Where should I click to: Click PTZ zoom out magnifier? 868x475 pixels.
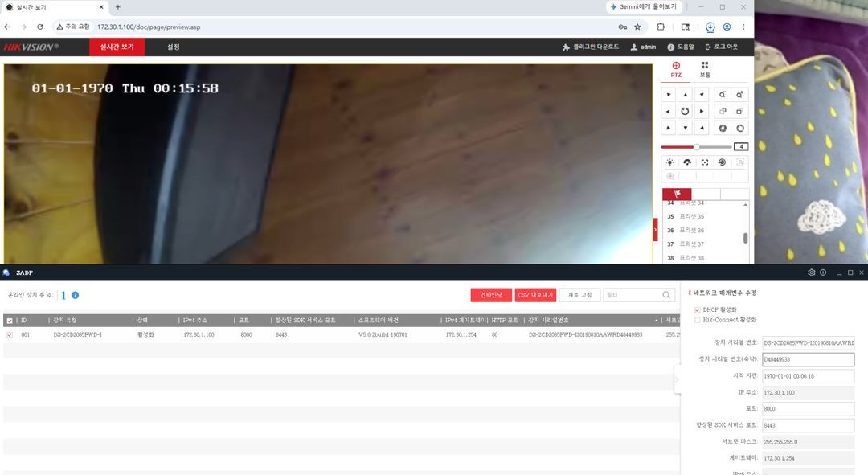click(723, 95)
